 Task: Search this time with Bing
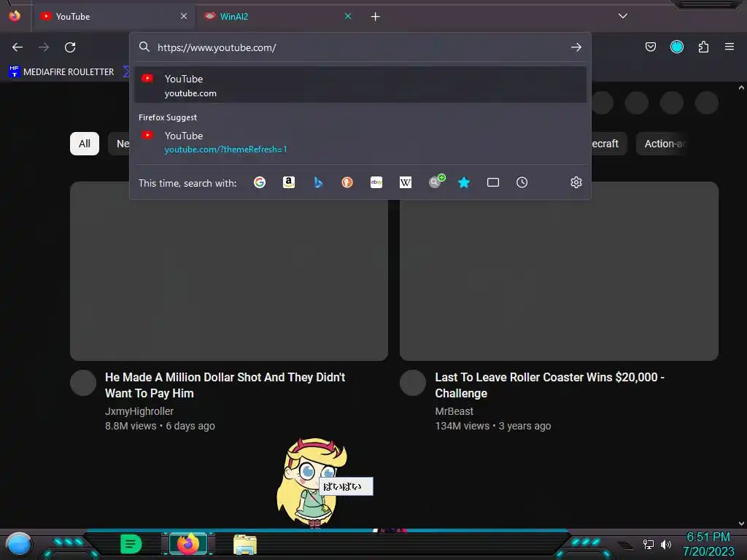318,182
